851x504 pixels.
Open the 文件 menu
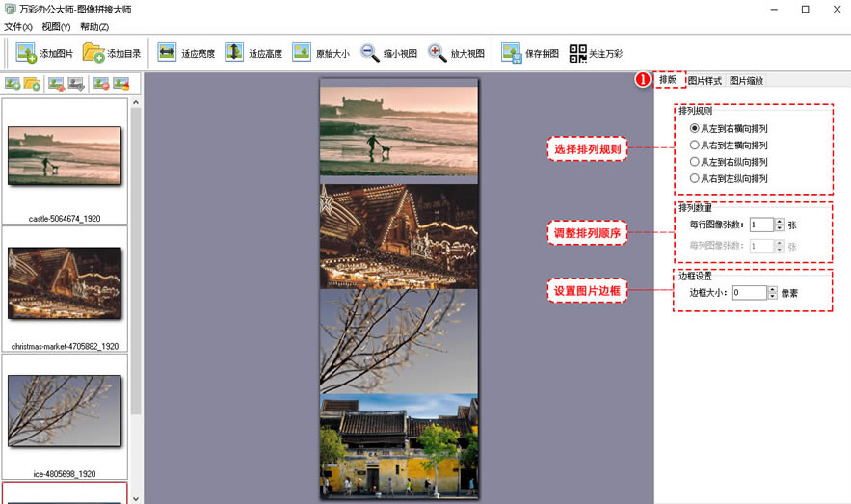[x=18, y=27]
